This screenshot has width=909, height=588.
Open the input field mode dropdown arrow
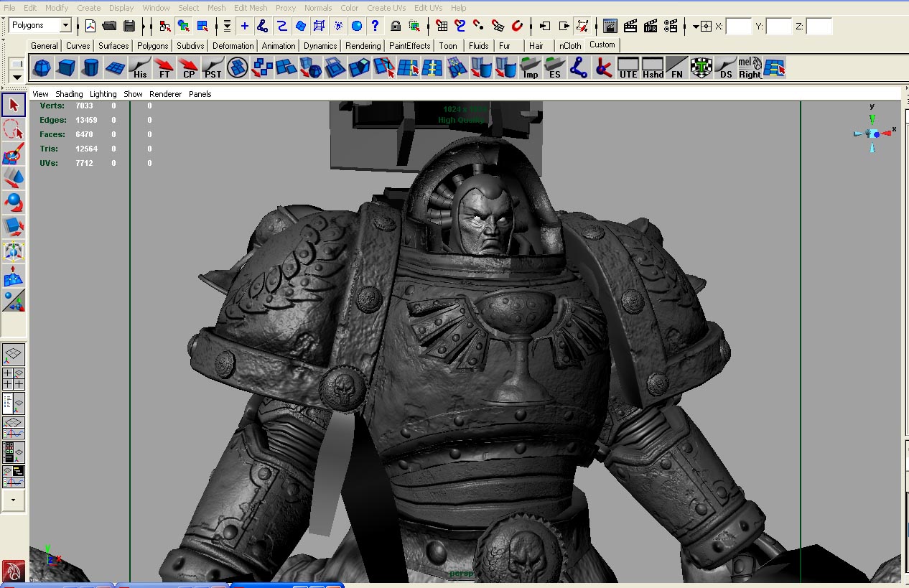[696, 27]
